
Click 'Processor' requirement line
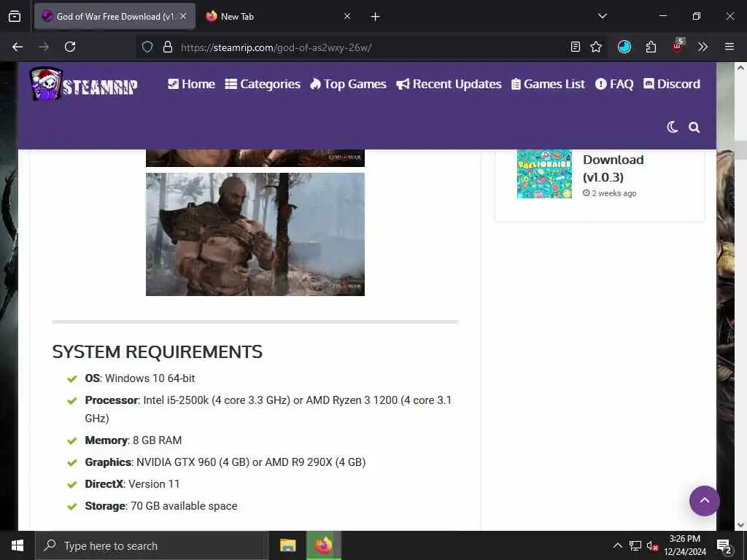pyautogui.click(x=268, y=409)
